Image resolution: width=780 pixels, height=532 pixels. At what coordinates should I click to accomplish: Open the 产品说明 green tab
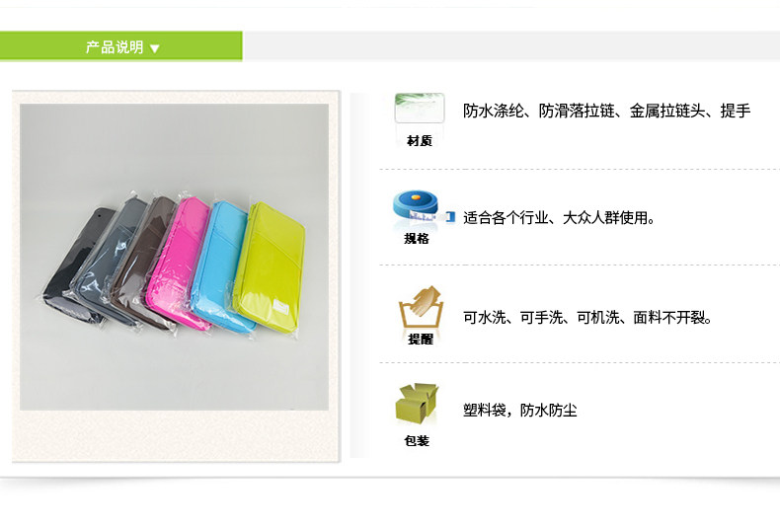point(121,46)
